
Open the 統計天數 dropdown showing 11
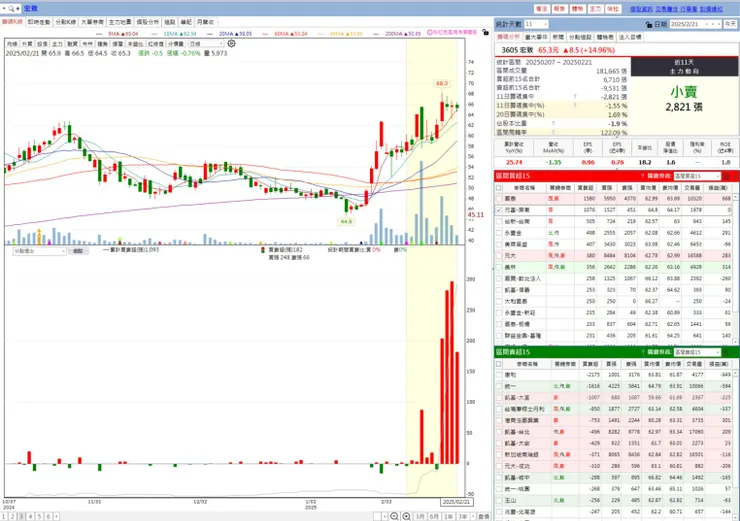click(536, 24)
